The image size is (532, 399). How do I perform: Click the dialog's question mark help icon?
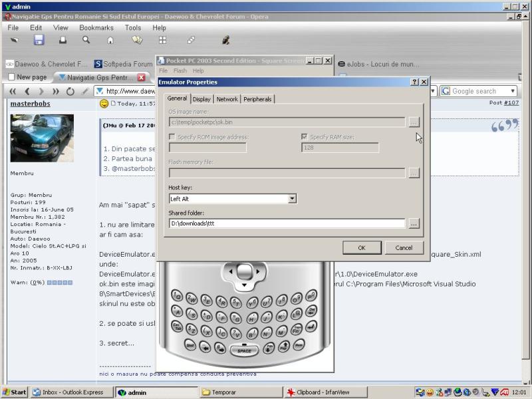pyautogui.click(x=414, y=82)
